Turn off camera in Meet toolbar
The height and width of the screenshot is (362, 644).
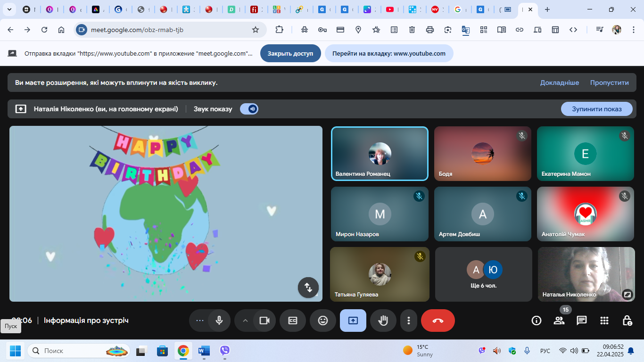click(264, 321)
